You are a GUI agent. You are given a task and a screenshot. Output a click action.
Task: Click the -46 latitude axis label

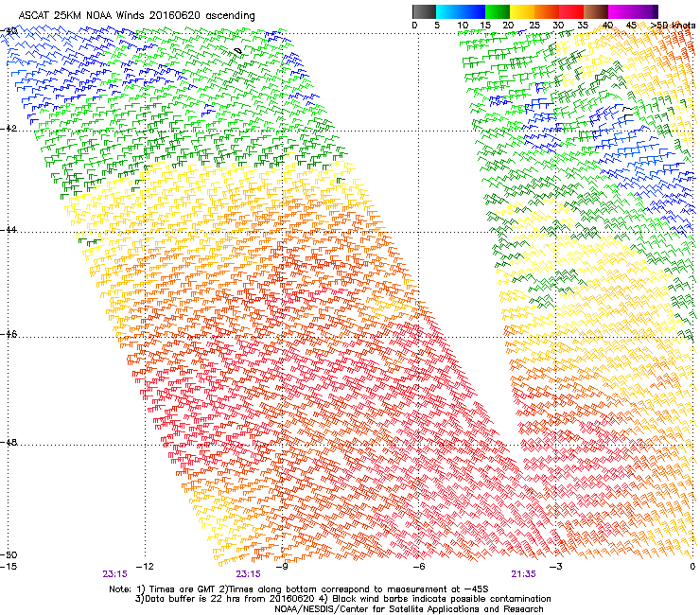(x=9, y=334)
